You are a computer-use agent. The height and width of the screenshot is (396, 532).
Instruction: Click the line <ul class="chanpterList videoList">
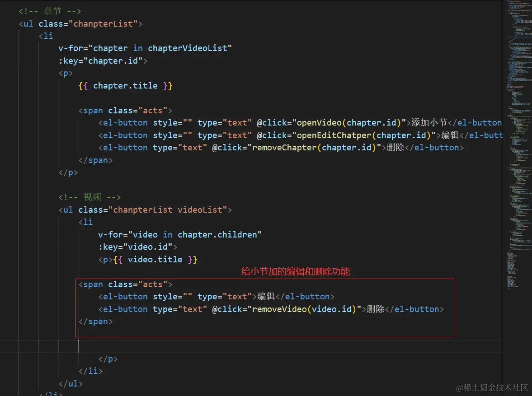click(x=145, y=210)
